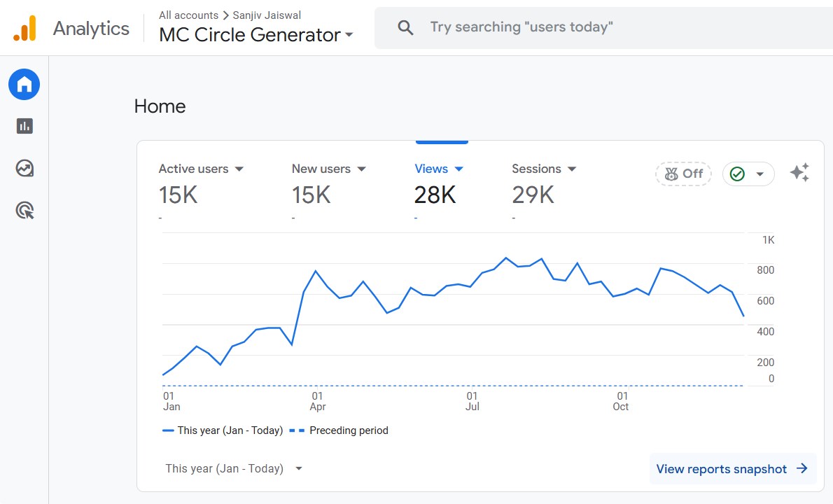Click the Preceding period legend entry
Image resolution: width=833 pixels, height=504 pixels.
(339, 430)
